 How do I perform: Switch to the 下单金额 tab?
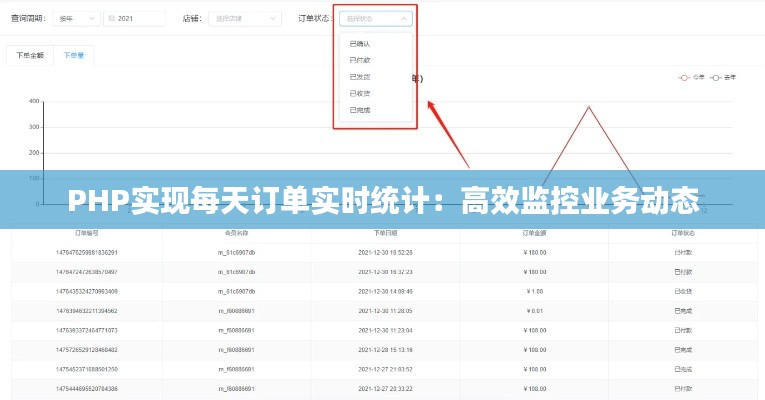click(x=30, y=55)
